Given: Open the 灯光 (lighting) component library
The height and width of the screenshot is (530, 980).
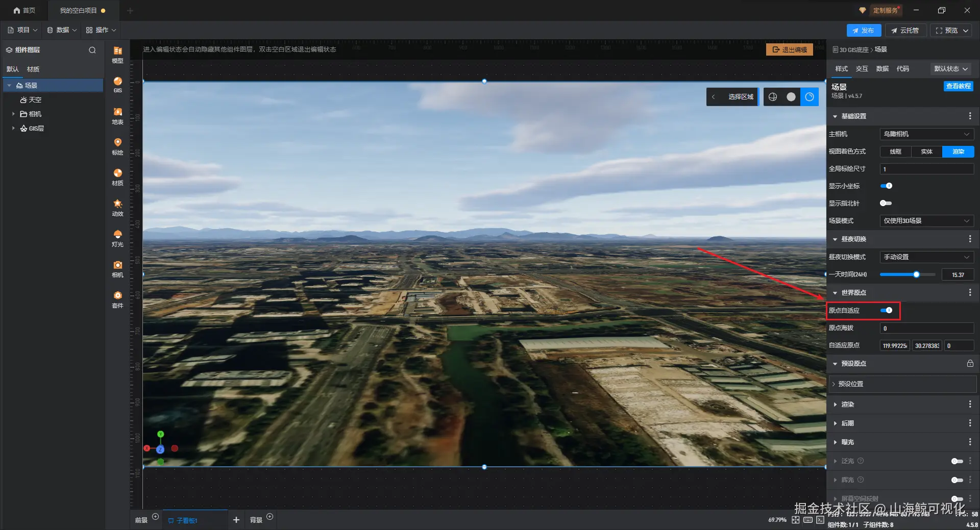Looking at the screenshot, I should [x=117, y=238].
